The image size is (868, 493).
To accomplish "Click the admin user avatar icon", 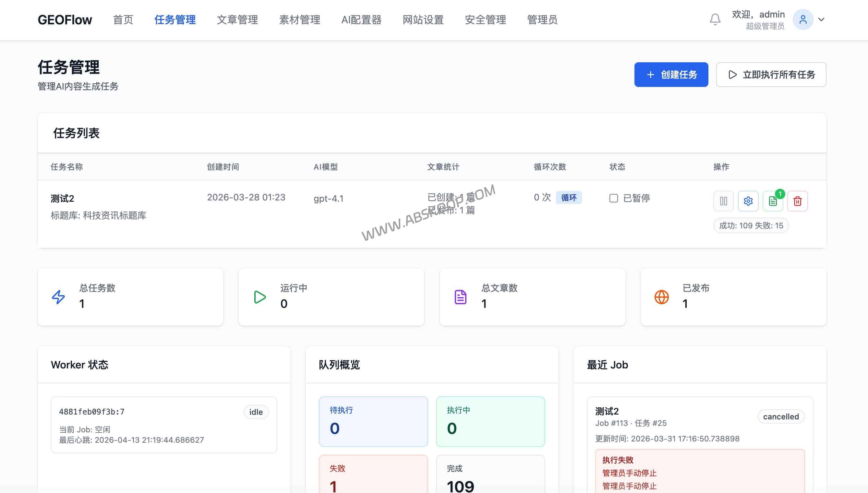I will tap(803, 19).
